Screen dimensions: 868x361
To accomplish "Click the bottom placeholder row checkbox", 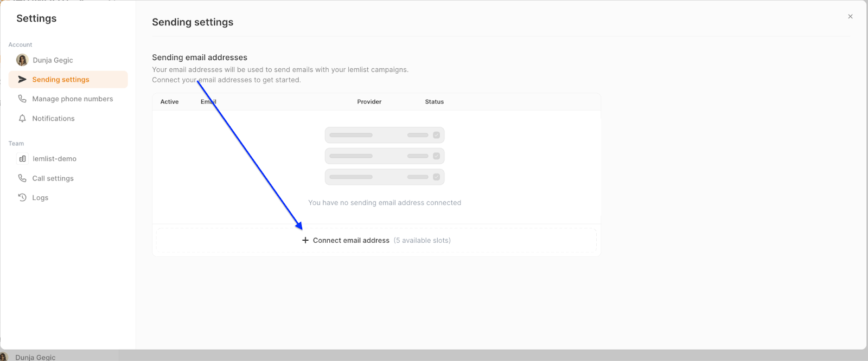I will click(x=436, y=177).
